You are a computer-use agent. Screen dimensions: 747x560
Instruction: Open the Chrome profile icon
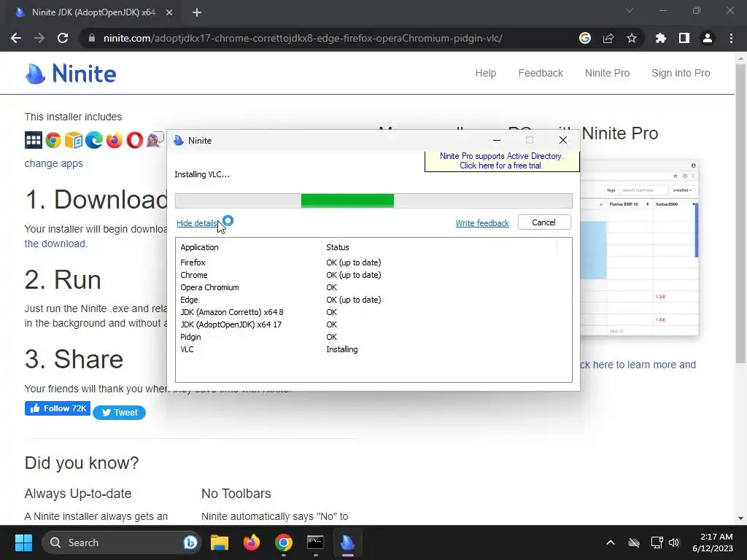(708, 38)
